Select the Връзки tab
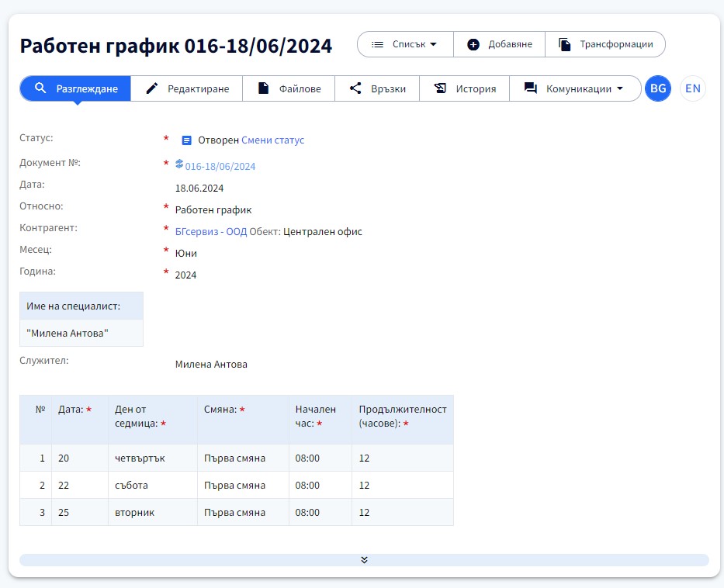The image size is (724, 588). pyautogui.click(x=377, y=88)
